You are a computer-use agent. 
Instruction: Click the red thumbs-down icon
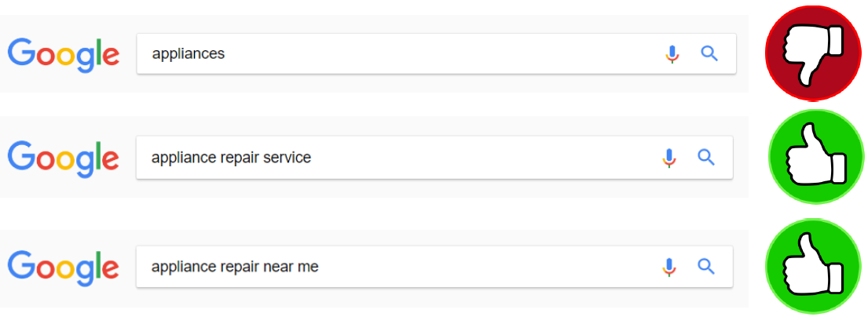815,53
